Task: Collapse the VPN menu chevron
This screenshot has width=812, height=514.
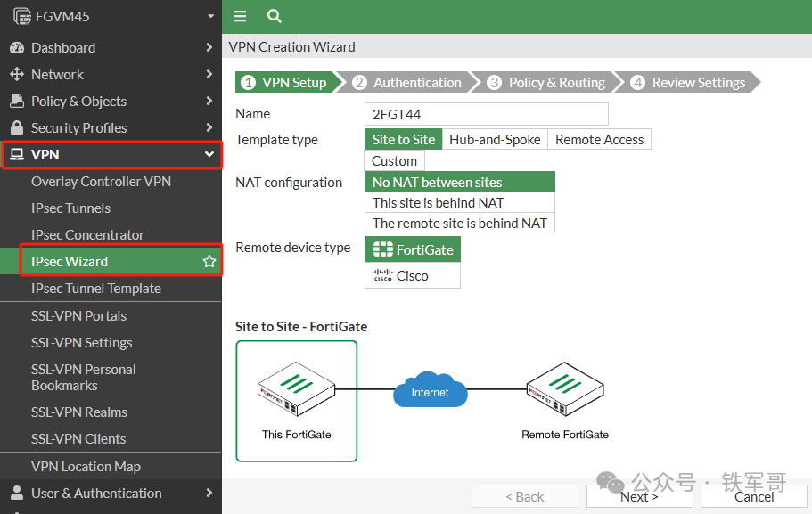Action: 209,154
